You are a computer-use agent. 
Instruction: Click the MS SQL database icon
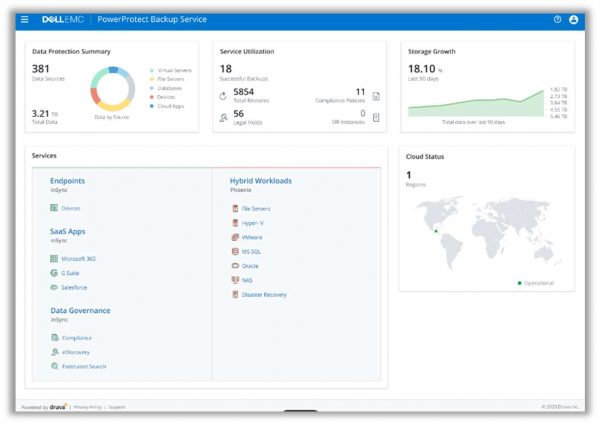click(x=235, y=251)
